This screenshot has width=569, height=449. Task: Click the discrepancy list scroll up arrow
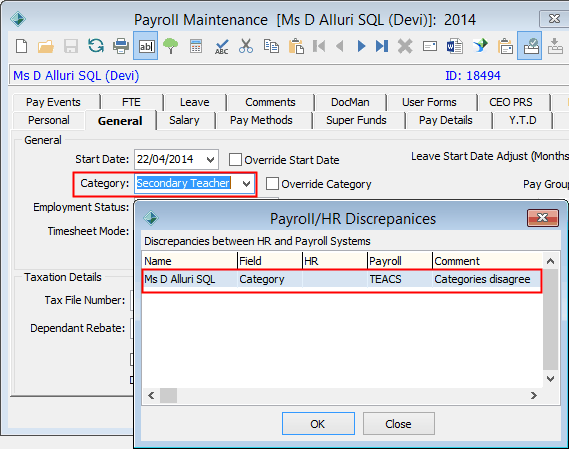[x=550, y=261]
